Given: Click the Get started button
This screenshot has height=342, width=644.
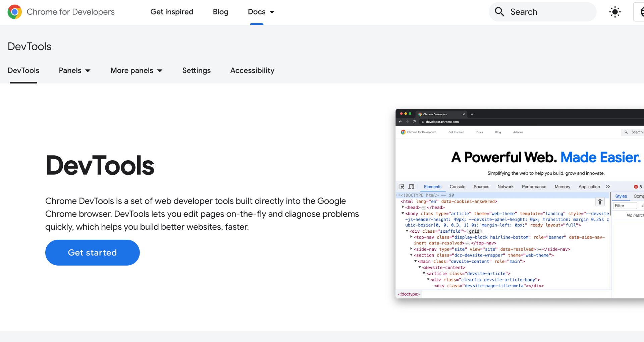Looking at the screenshot, I should [92, 252].
